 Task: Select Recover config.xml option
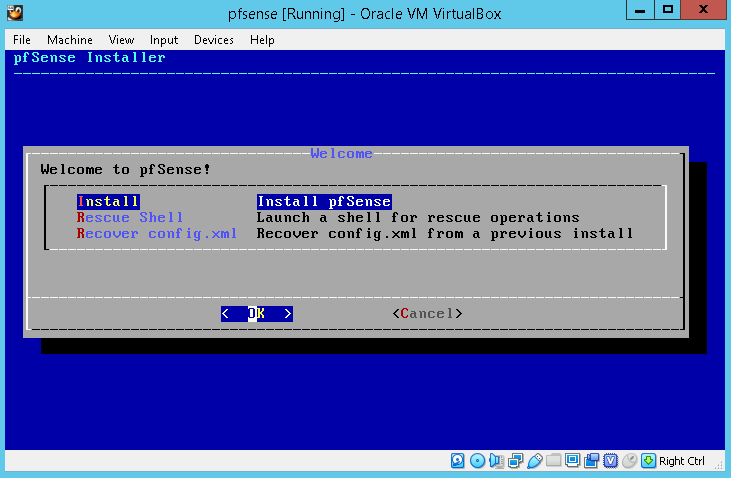click(x=157, y=233)
